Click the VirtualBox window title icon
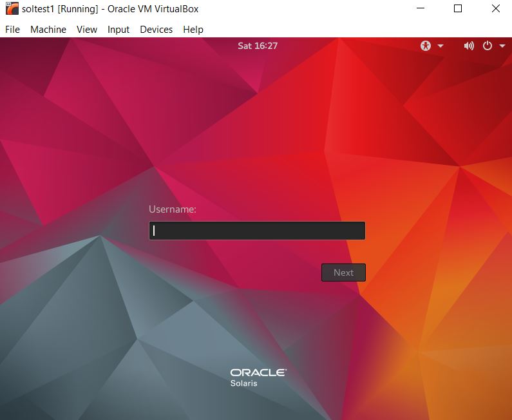Screen dimensions: 512x420 click(x=12, y=8)
